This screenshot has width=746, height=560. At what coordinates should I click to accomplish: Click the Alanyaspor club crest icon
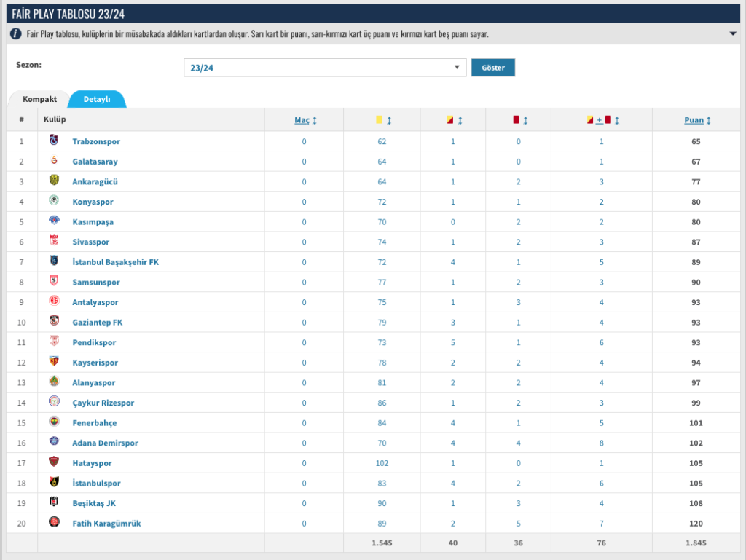click(54, 381)
